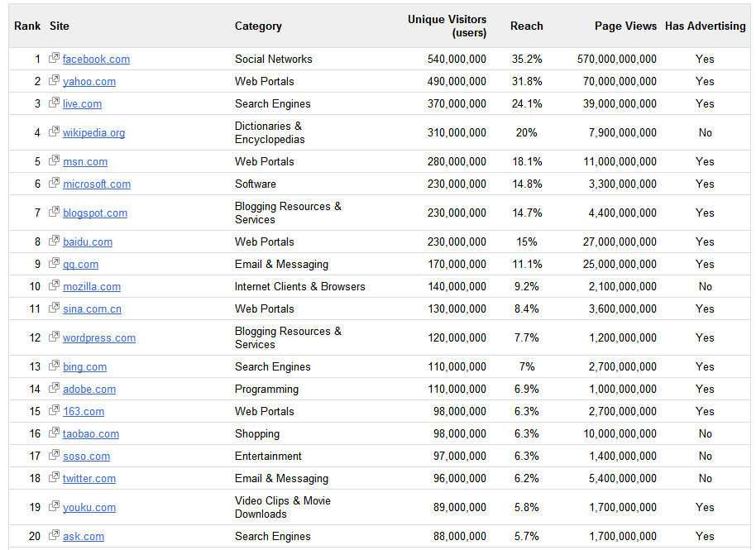Viewport: 756px width, 550px height.
Task: Click external-link icon beside ask.com
Action: coord(54,535)
